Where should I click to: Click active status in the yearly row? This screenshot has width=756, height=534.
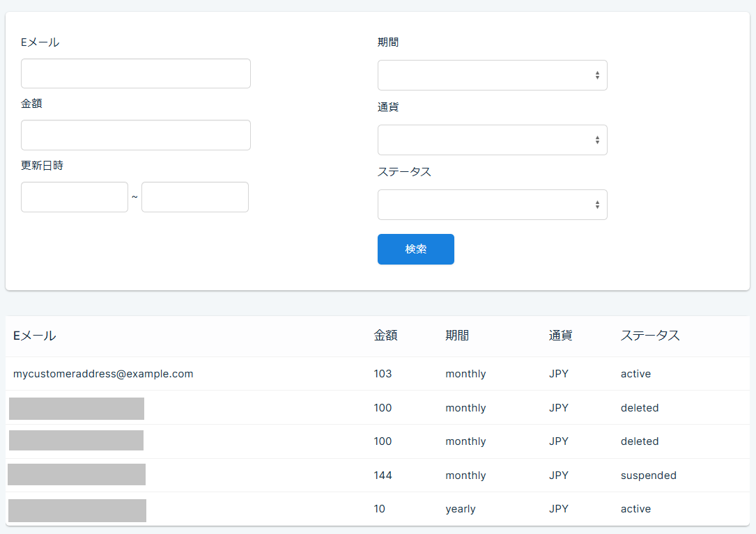[635, 508]
